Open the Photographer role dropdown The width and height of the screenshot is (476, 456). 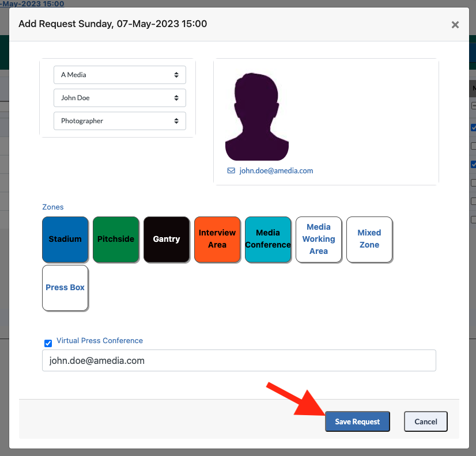(120, 121)
